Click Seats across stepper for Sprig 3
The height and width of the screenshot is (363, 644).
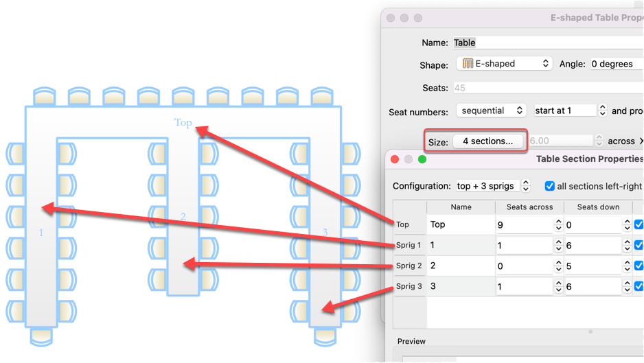click(x=557, y=286)
